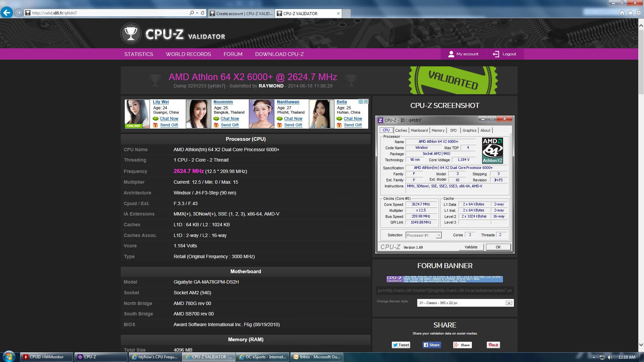Open browser Home icon
Screen dimensions: 644x362
click(622, 13)
